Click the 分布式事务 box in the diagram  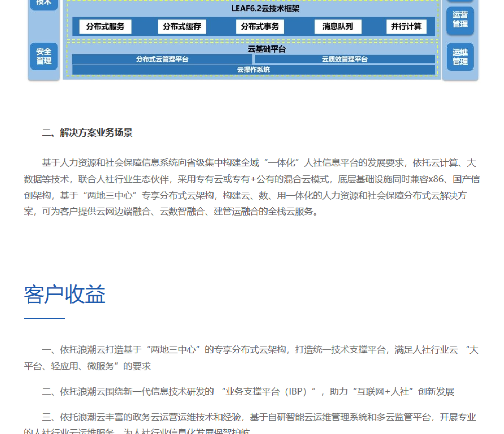click(260, 26)
